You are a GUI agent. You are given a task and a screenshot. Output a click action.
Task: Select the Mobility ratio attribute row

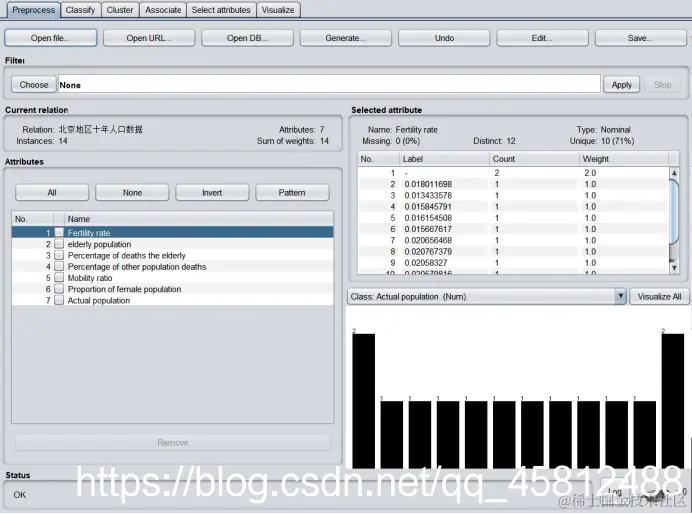pos(173,278)
